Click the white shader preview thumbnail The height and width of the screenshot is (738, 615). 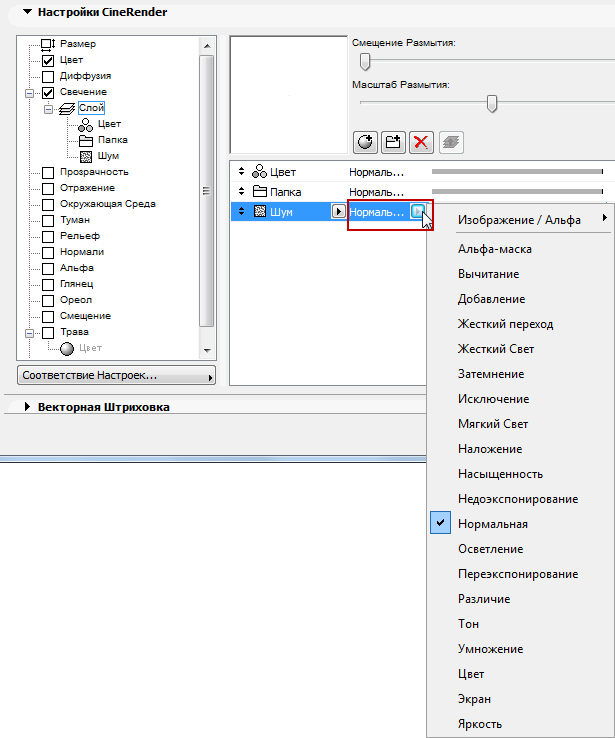pos(288,95)
